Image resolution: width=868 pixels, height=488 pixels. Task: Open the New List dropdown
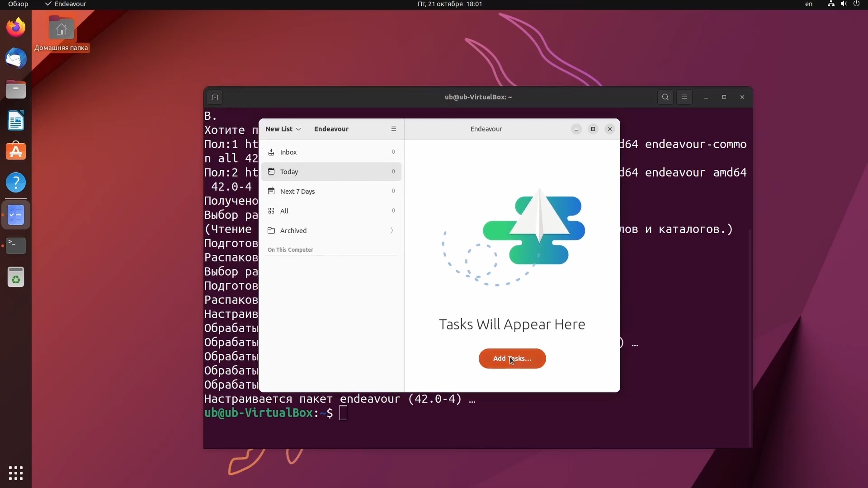[283, 129]
